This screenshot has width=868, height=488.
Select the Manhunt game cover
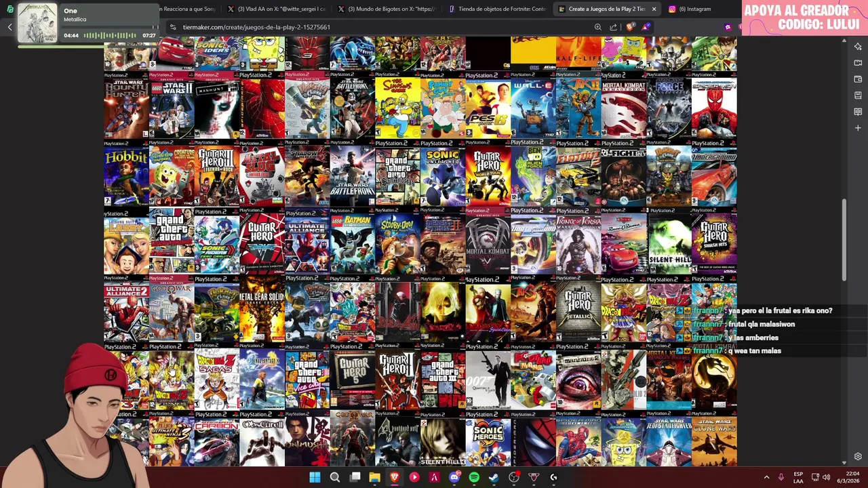(216, 105)
